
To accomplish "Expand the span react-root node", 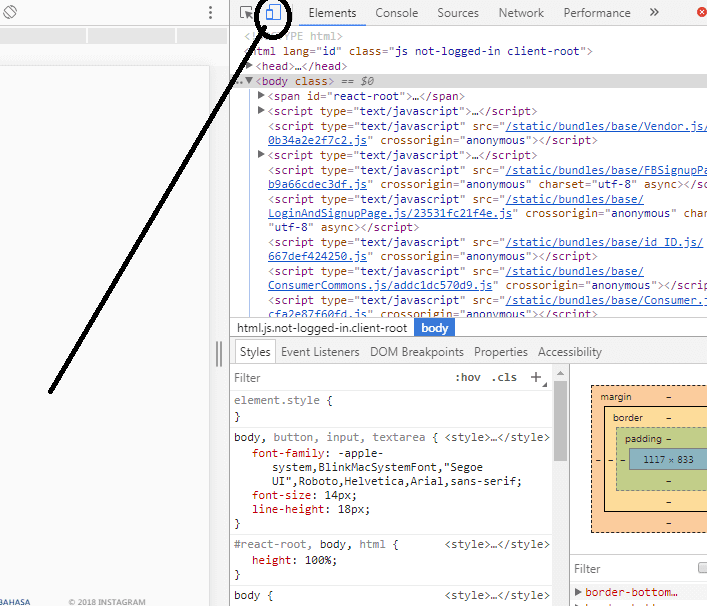I will tap(261, 96).
